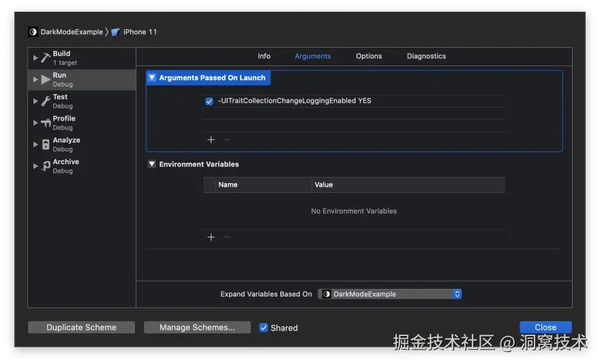
Task: Select DarkModeExample in the breadcrumb
Action: [x=72, y=32]
